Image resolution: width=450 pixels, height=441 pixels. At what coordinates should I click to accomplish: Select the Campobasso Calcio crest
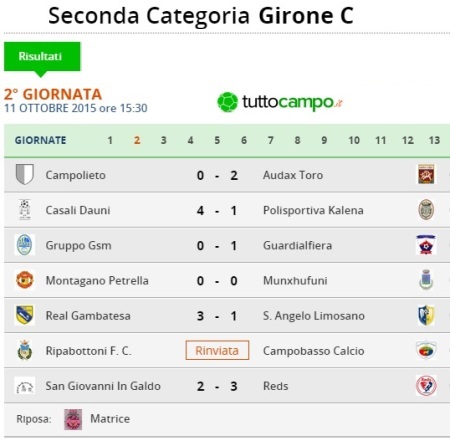(426, 350)
